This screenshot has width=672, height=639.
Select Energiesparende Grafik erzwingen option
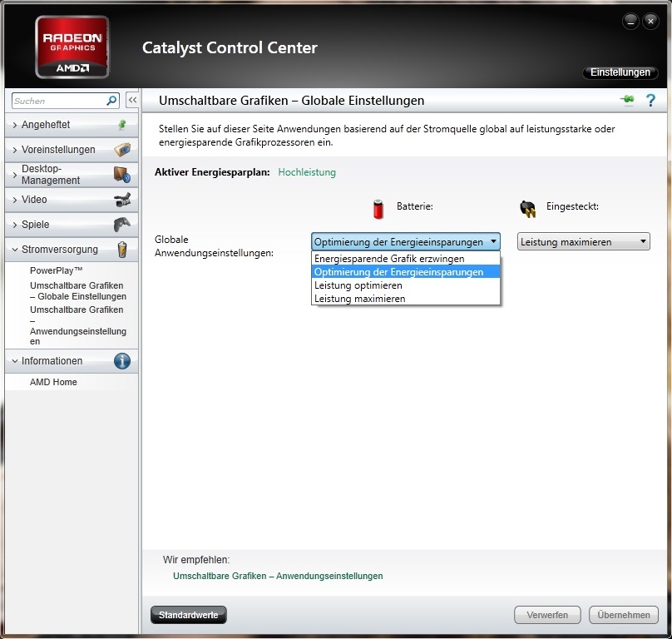[x=405, y=259]
